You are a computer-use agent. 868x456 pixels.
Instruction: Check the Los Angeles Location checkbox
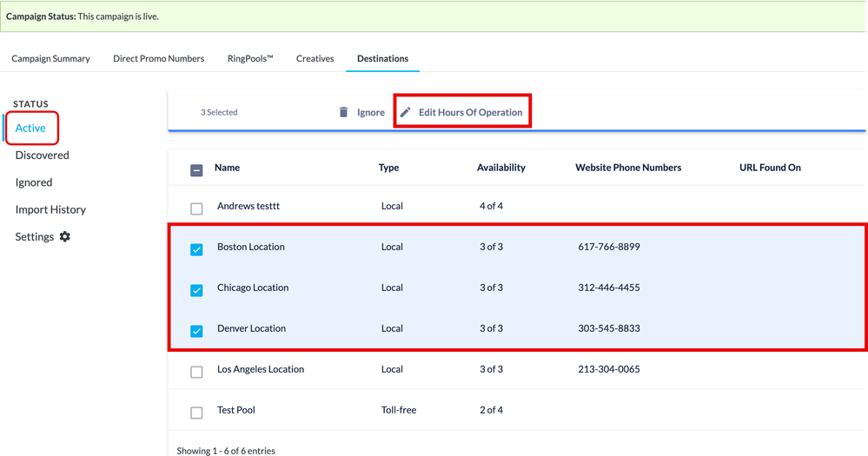point(196,372)
